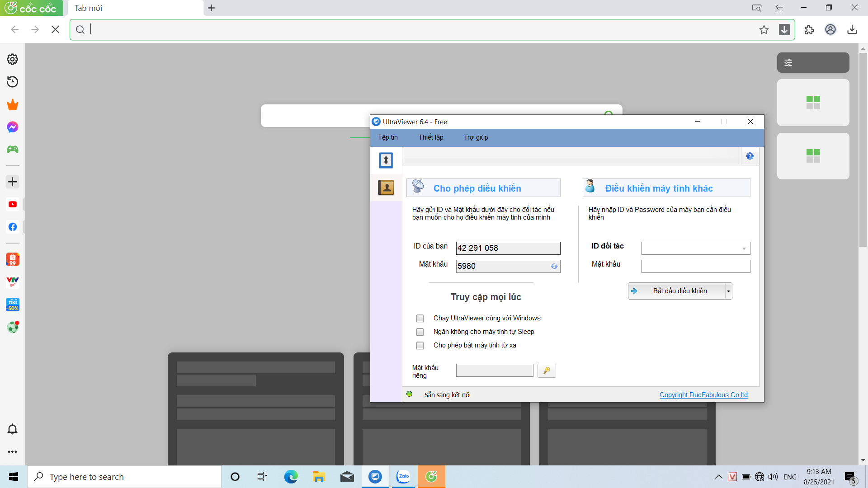The height and width of the screenshot is (488, 868).
Task: Open the Mail app from taskbar
Action: 347,477
